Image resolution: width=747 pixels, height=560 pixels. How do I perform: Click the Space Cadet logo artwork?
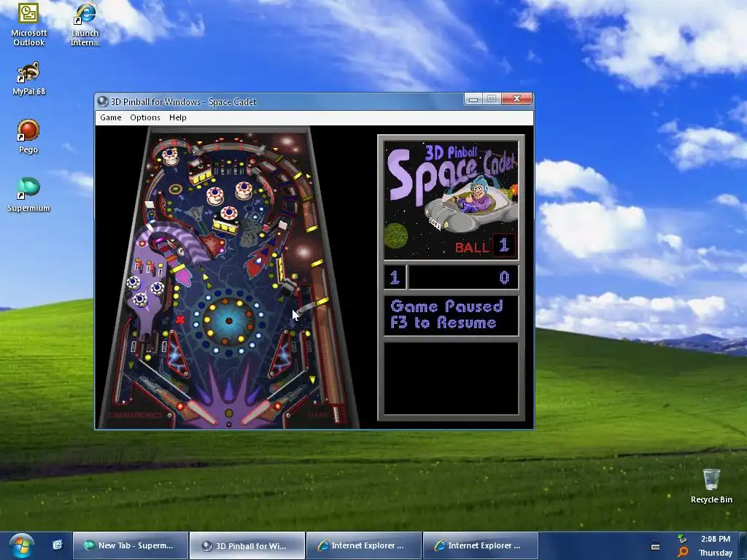(x=451, y=200)
